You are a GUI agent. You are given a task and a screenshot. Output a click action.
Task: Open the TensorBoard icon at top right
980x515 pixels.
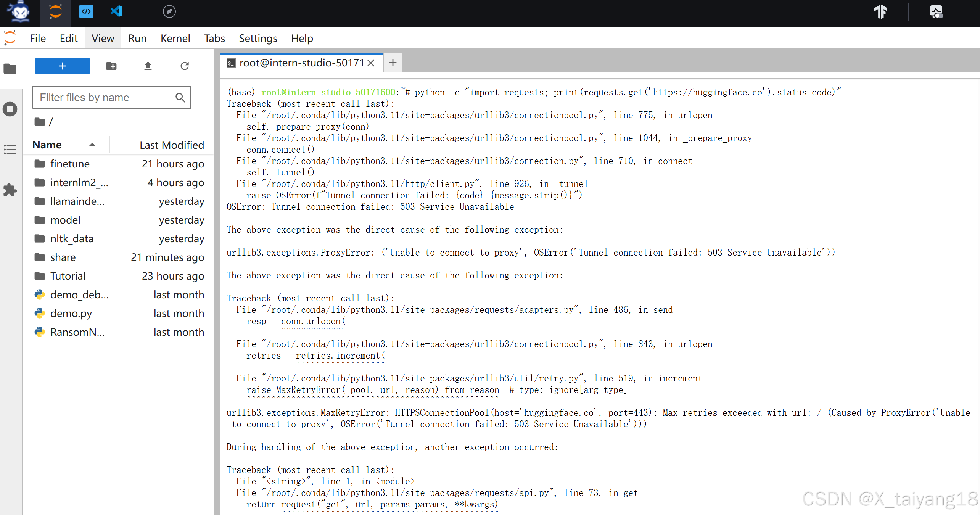[x=880, y=11]
